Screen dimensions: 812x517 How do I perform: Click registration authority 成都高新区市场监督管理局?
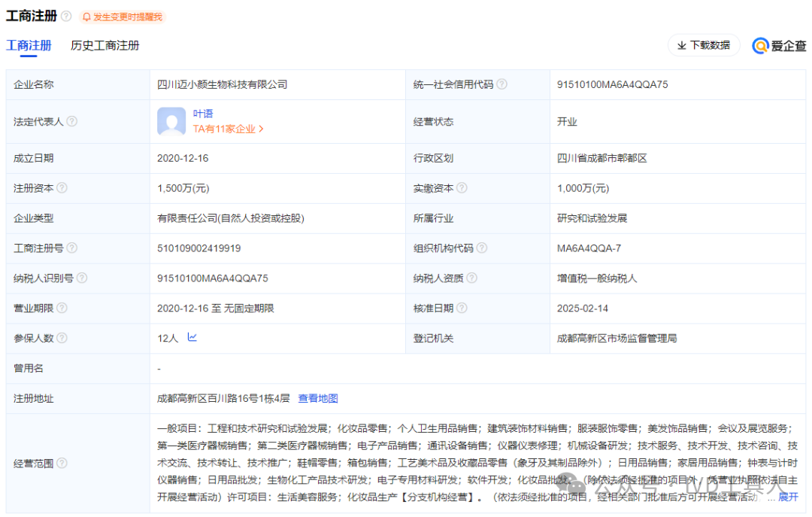(617, 339)
